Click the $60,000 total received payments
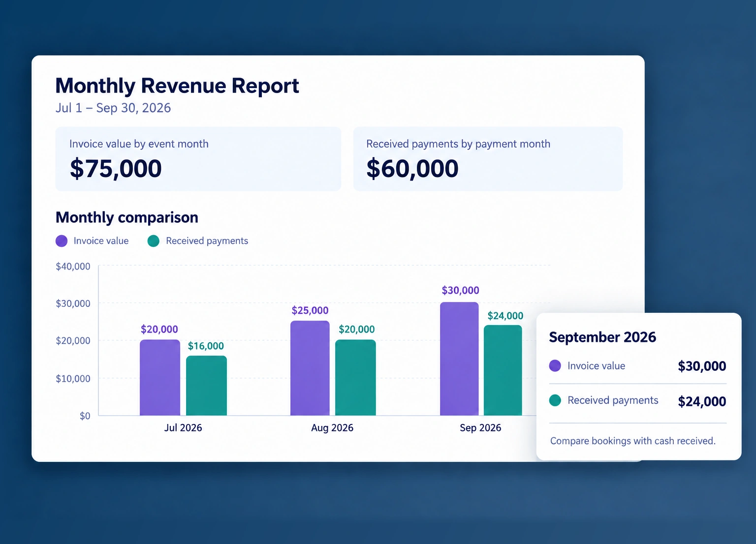This screenshot has height=544, width=756. [412, 169]
